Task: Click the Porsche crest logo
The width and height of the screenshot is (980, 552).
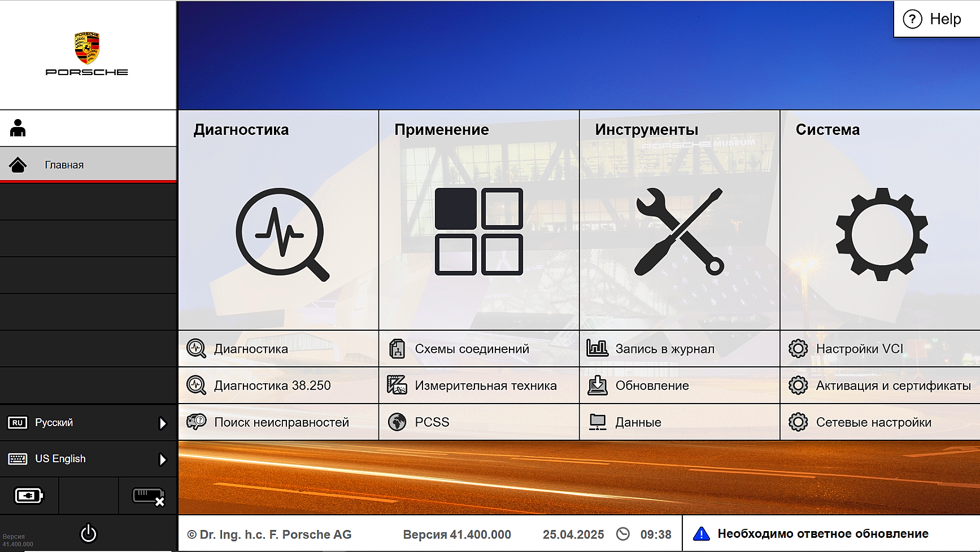Action: click(87, 47)
